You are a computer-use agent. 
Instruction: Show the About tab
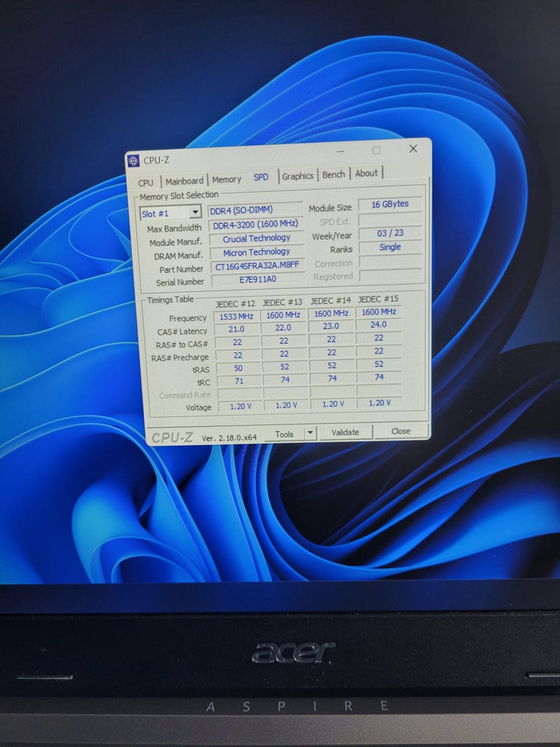(366, 173)
